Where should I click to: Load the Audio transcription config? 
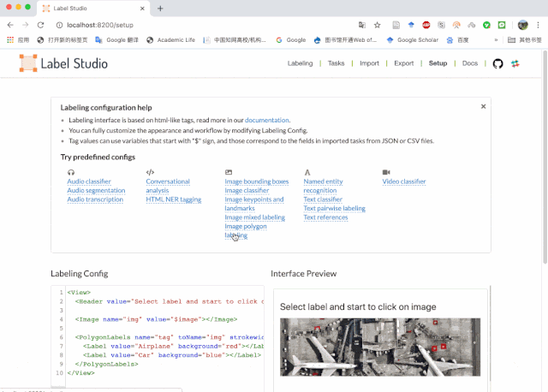pyautogui.click(x=95, y=199)
